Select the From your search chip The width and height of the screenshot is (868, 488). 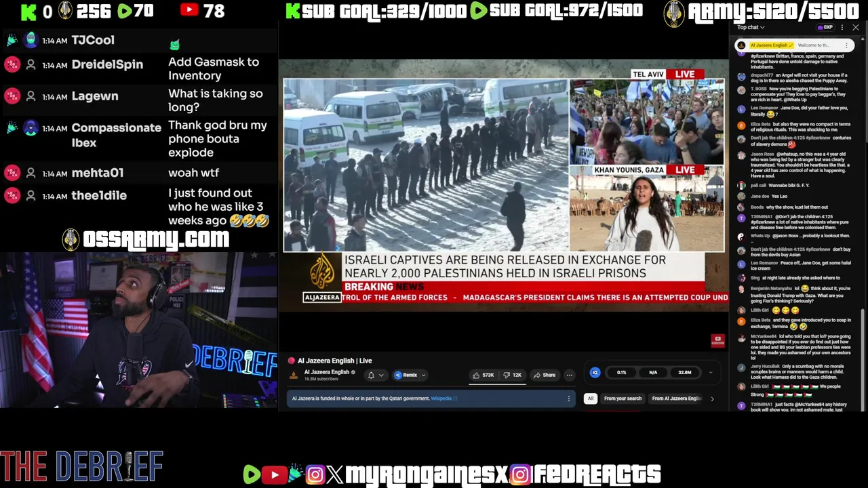[623, 399]
